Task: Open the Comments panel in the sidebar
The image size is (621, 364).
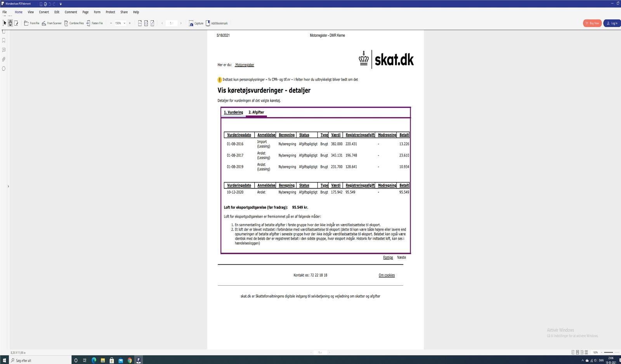Action: tap(4, 50)
